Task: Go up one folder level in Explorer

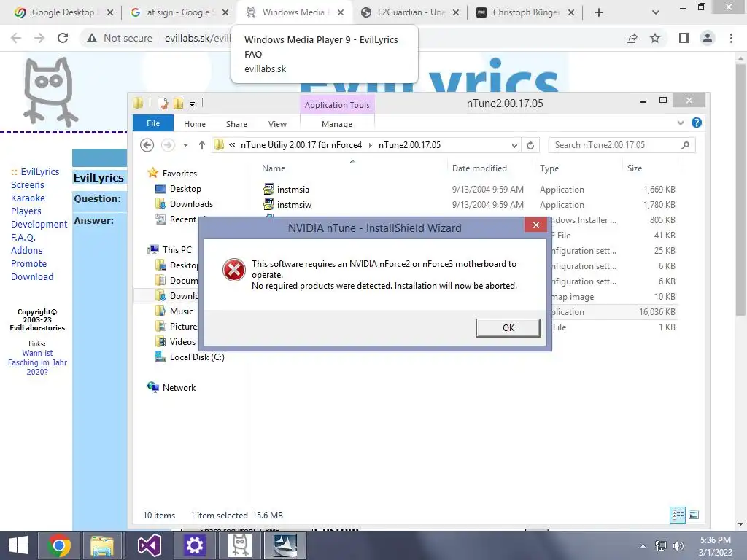Action: (x=202, y=145)
